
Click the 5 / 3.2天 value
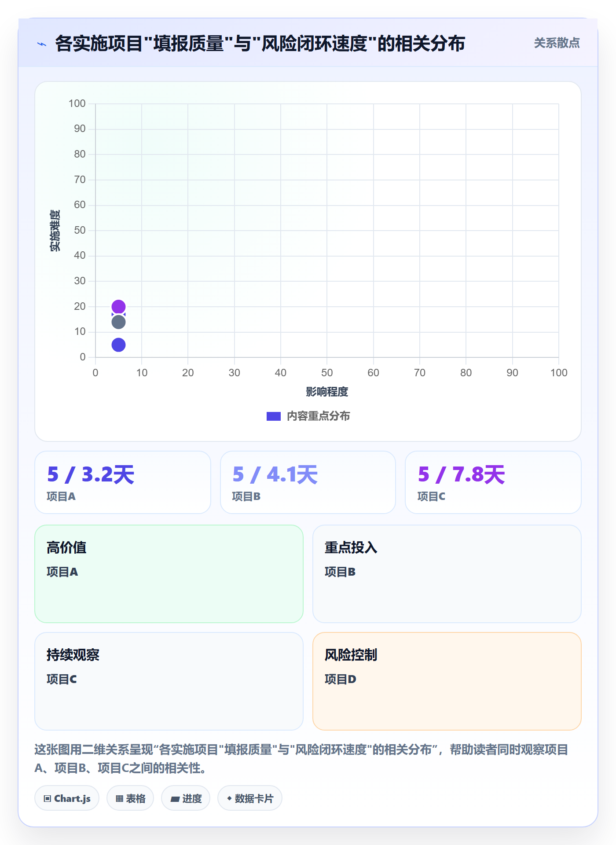[x=91, y=474]
